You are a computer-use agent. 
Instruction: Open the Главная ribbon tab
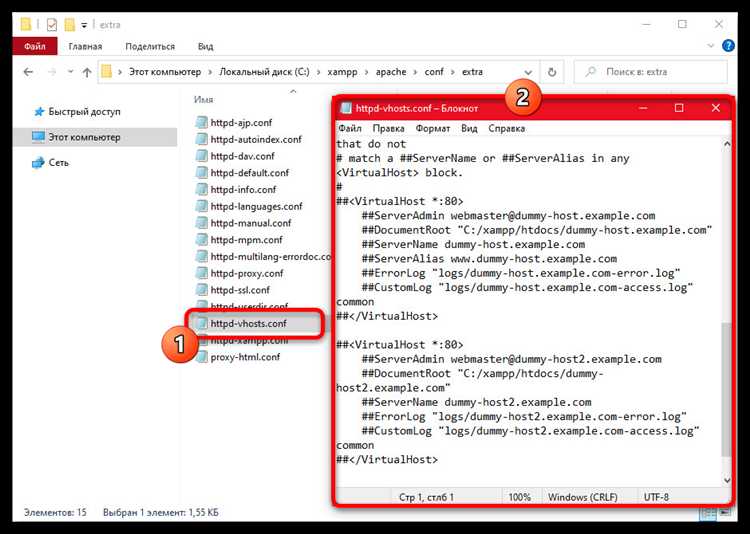coord(85,46)
